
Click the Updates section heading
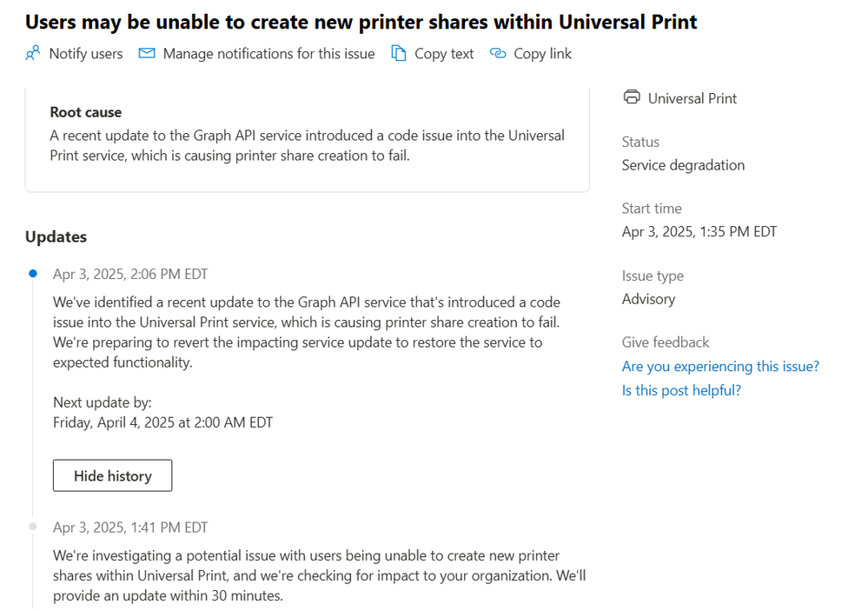(56, 236)
